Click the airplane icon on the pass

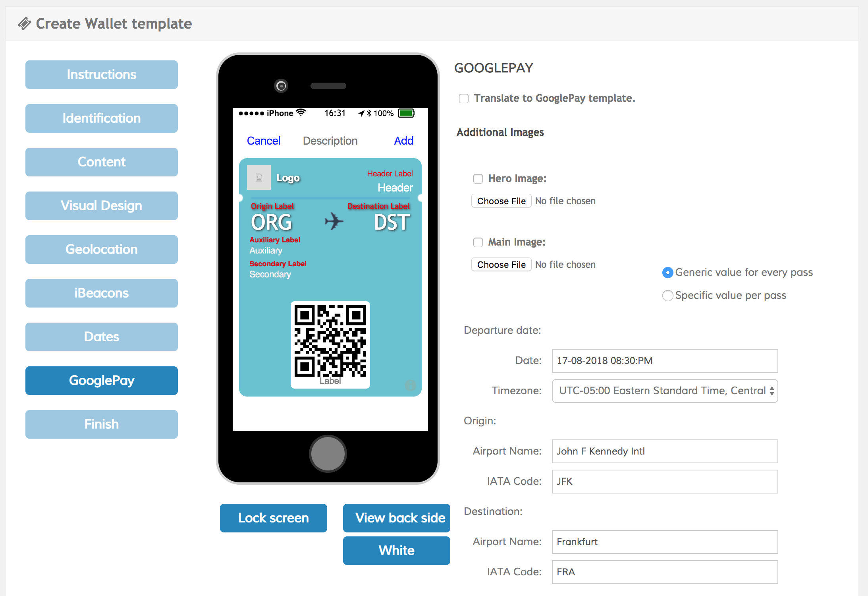[334, 221]
